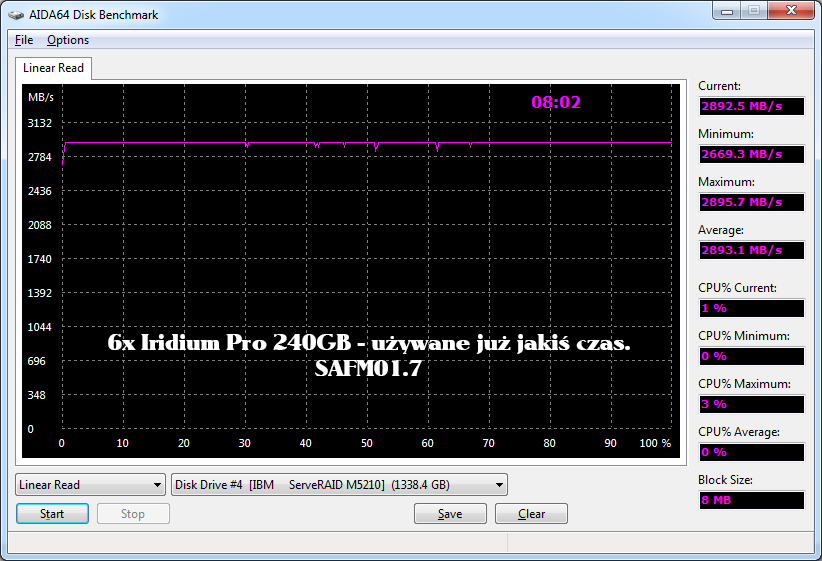Open the Options menu
Screen dimensions: 822x561
[68, 40]
